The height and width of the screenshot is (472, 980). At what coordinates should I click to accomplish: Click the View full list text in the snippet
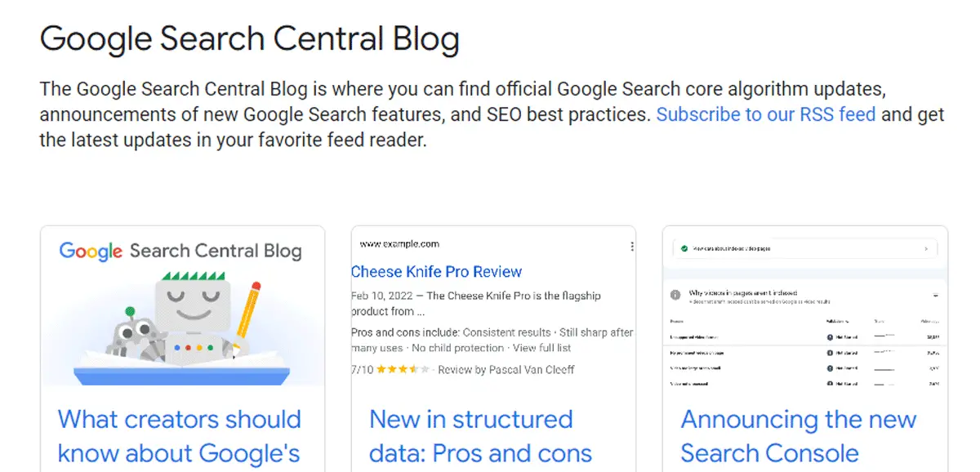[541, 348]
